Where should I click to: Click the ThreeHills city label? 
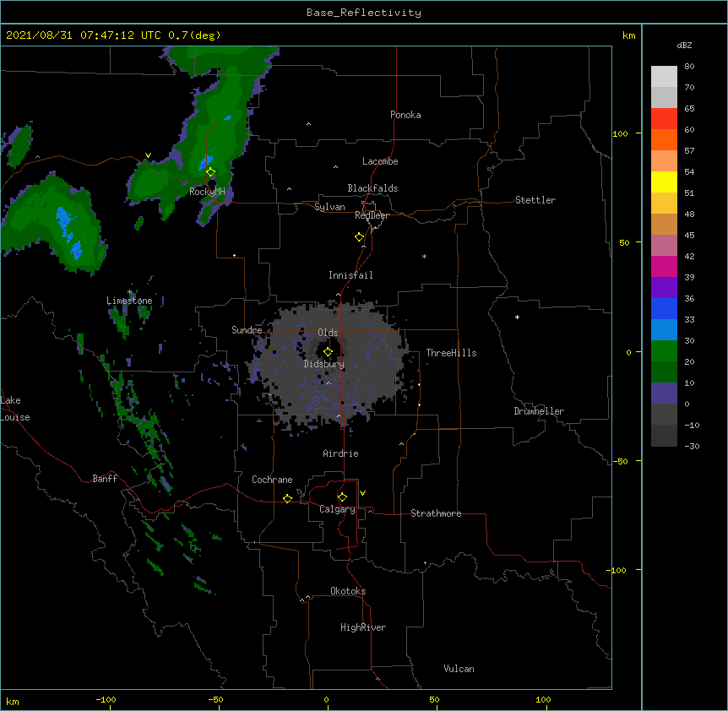[x=451, y=353]
